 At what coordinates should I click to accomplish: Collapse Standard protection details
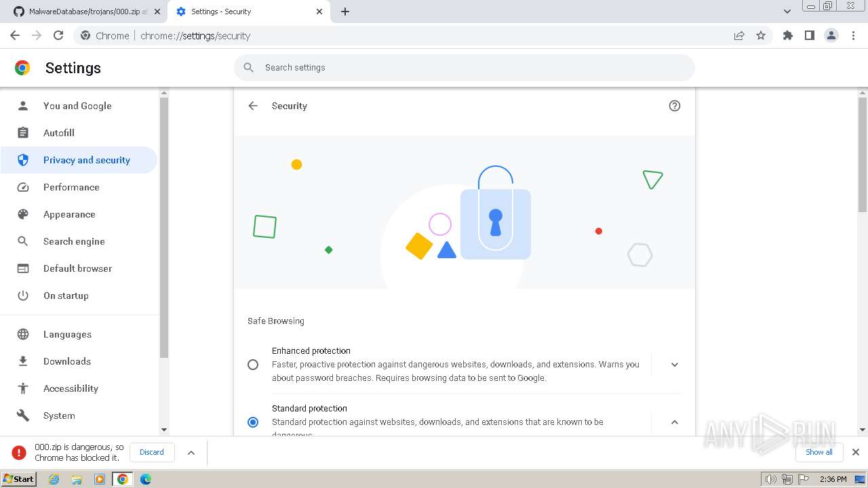(x=674, y=422)
